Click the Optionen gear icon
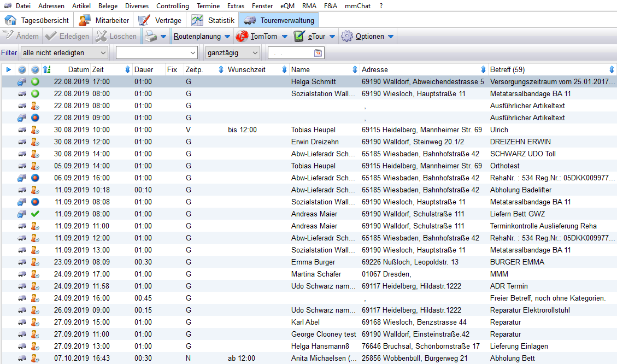617x364 pixels. [347, 37]
